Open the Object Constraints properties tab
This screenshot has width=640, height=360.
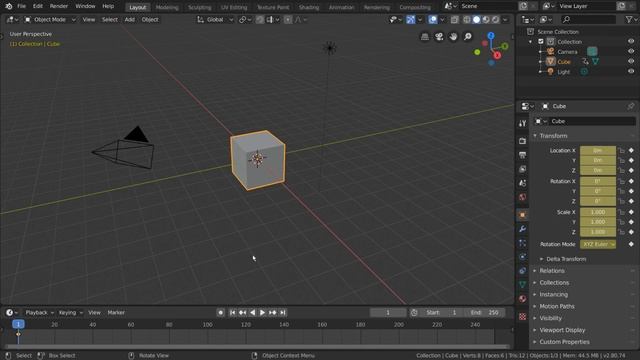[522, 271]
